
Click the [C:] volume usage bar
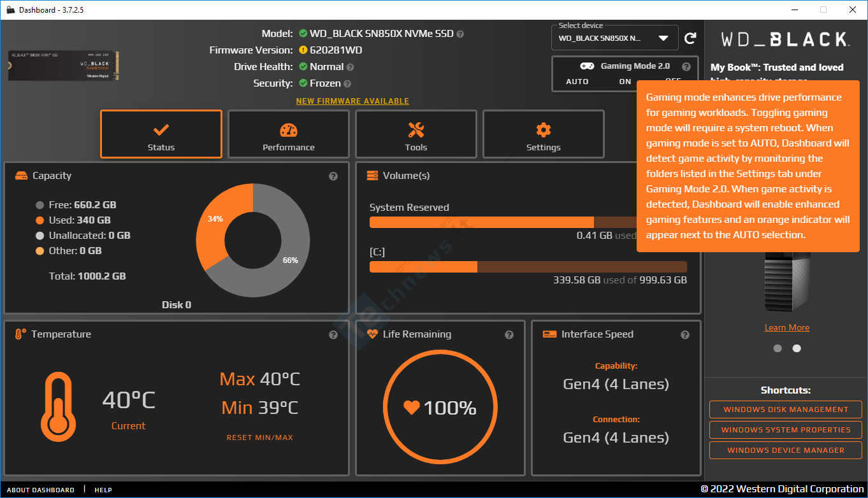pos(528,267)
